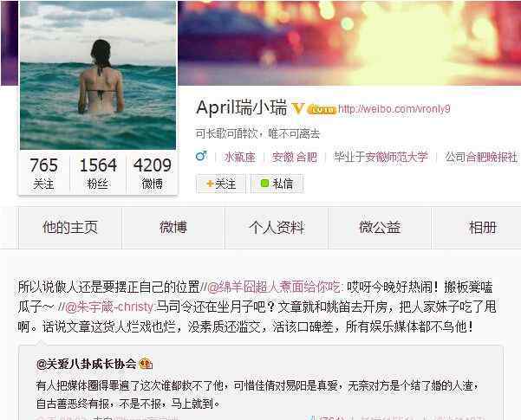This screenshot has width=521, height=420.
Task: Open the 微公益 tab
Action: [380, 228]
